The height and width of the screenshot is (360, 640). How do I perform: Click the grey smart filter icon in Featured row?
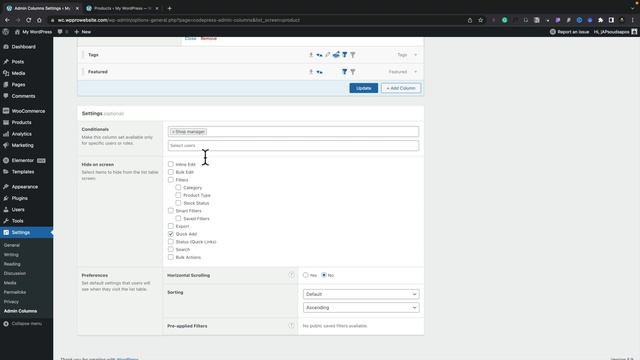point(353,72)
